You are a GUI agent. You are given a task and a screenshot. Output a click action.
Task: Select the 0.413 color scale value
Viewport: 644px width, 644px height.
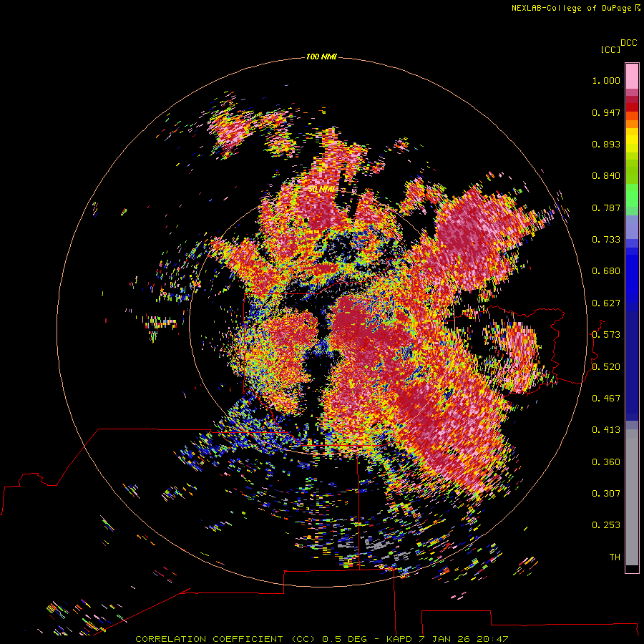[x=606, y=430]
